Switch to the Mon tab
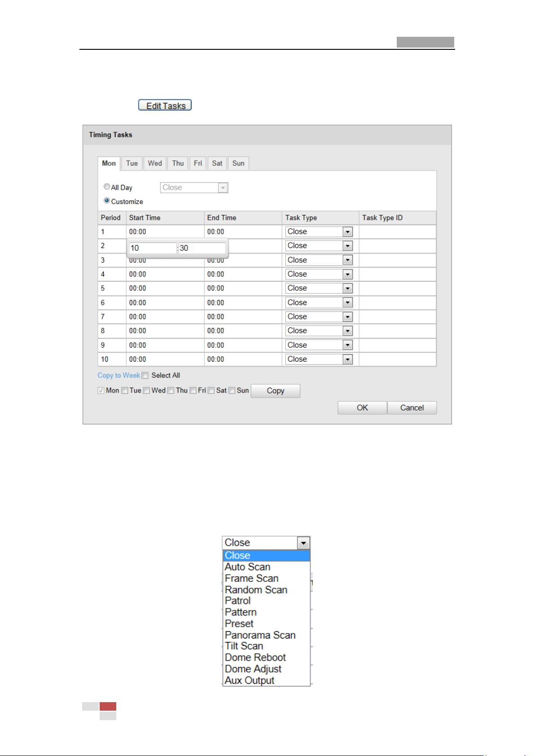The height and width of the screenshot is (756, 535). tap(109, 163)
